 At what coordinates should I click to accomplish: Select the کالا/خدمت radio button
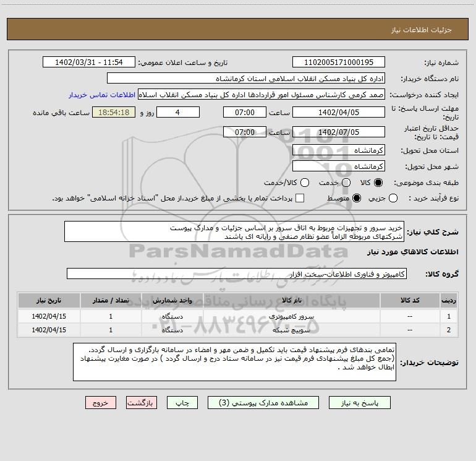(x=305, y=183)
